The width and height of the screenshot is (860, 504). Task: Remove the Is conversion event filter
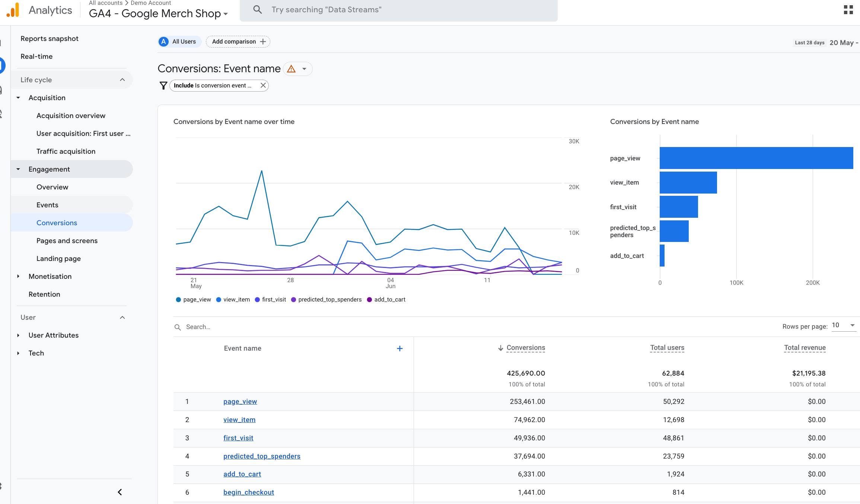click(x=263, y=85)
